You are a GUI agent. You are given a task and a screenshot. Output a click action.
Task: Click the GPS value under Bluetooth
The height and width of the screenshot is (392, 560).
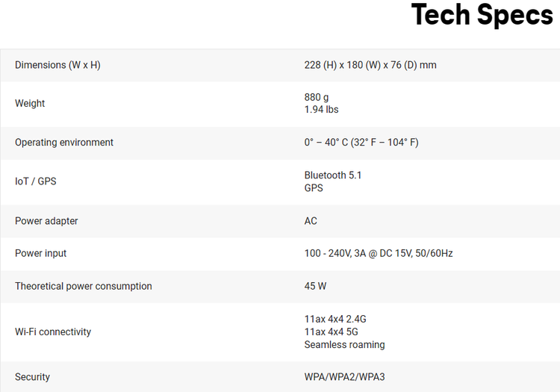click(x=314, y=188)
